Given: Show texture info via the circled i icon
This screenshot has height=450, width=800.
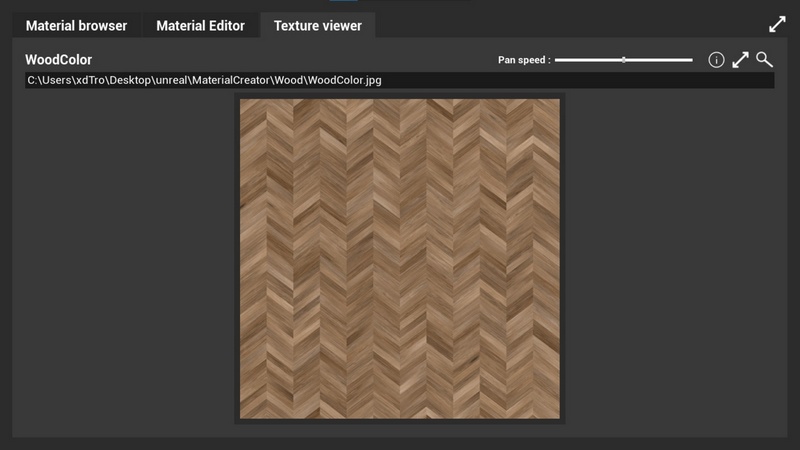Looking at the screenshot, I should click(716, 60).
